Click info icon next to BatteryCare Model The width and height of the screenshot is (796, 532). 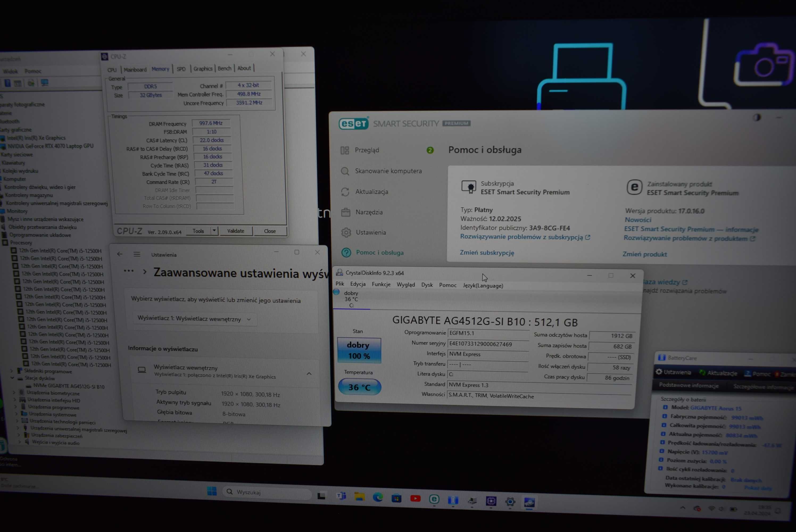tap(665, 407)
